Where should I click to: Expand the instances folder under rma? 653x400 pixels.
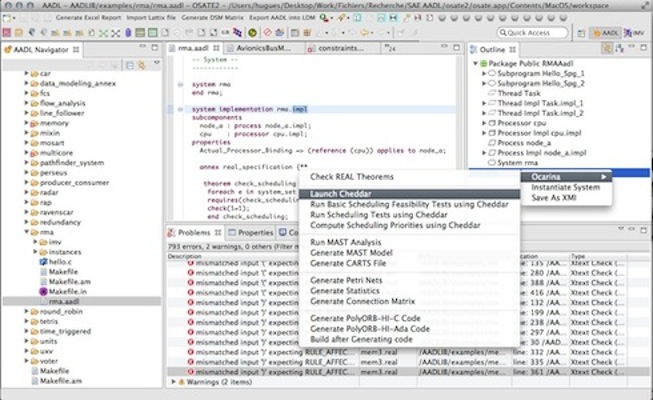35,252
